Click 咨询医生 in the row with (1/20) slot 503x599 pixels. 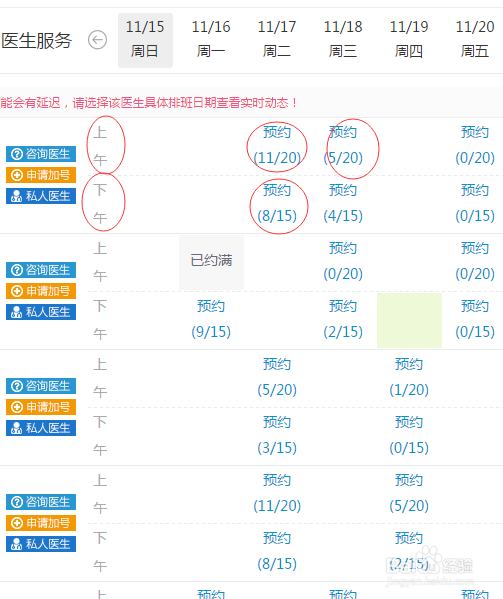41,386
